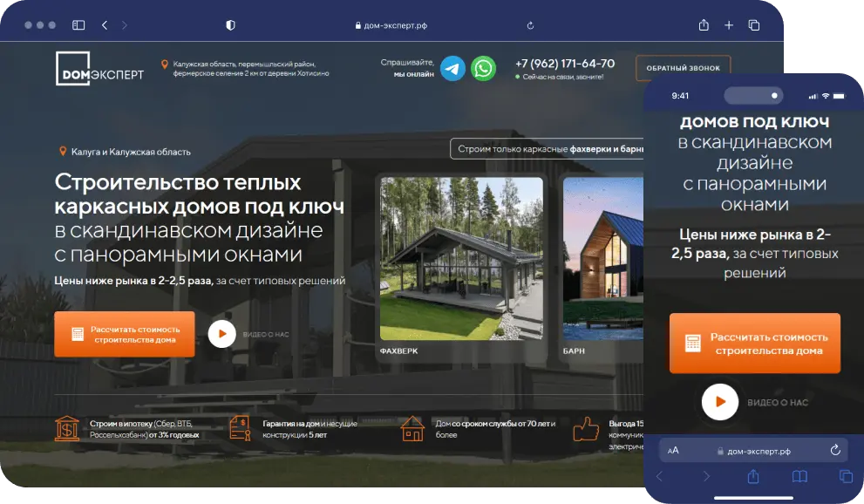Open the БАРН house thumbnail
This screenshot has width=864, height=504.
click(x=602, y=259)
